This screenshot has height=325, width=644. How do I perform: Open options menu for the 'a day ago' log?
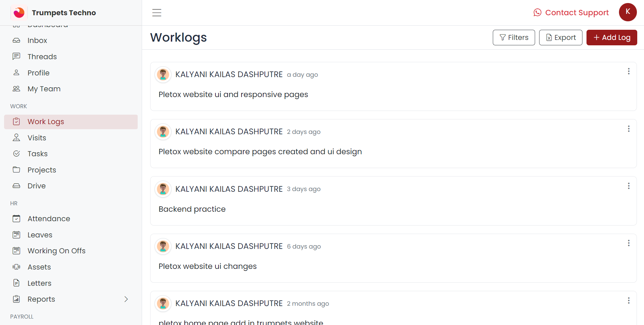(629, 71)
